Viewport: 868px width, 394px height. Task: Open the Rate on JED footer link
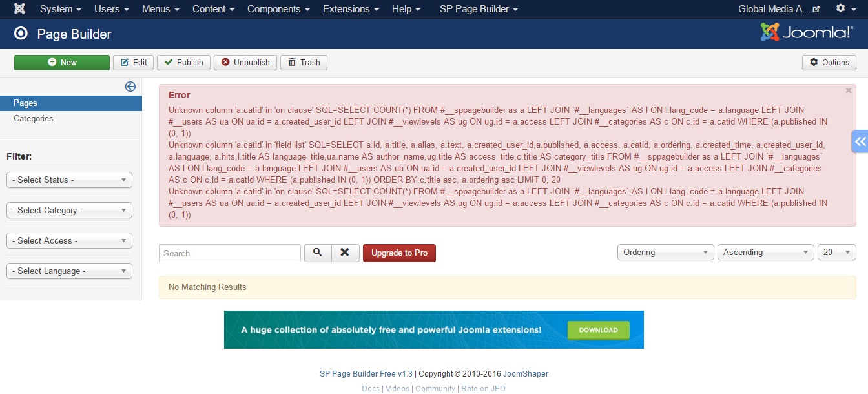(x=483, y=389)
